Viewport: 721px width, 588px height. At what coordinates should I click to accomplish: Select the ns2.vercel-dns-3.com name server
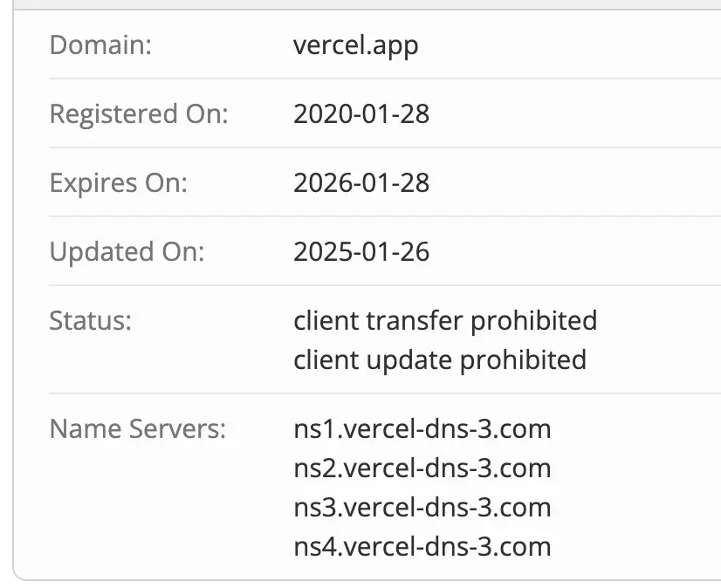coord(422,468)
